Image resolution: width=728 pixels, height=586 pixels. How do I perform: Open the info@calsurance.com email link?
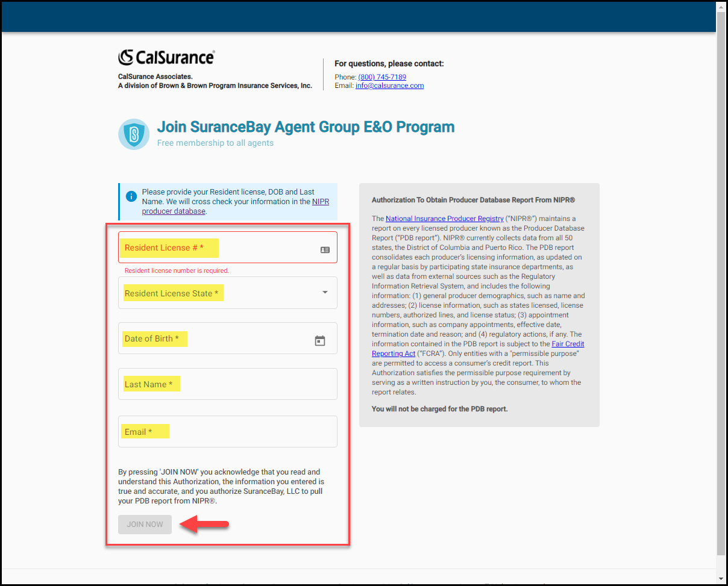(389, 86)
